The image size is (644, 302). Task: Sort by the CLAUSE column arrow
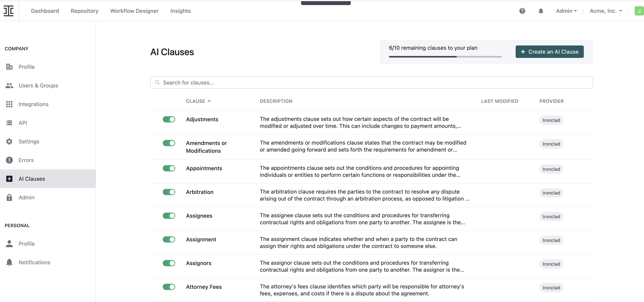pos(209,101)
